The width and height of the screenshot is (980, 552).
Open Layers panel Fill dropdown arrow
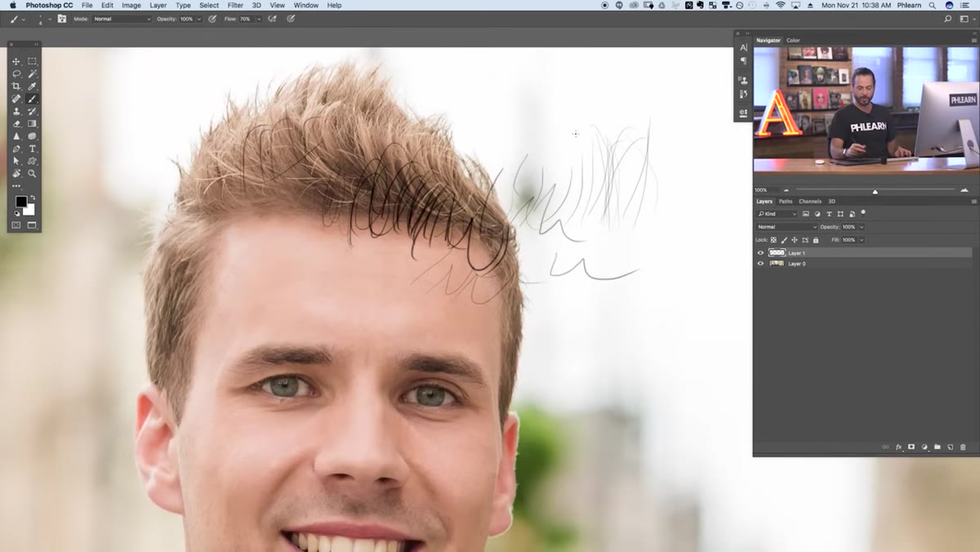point(862,240)
